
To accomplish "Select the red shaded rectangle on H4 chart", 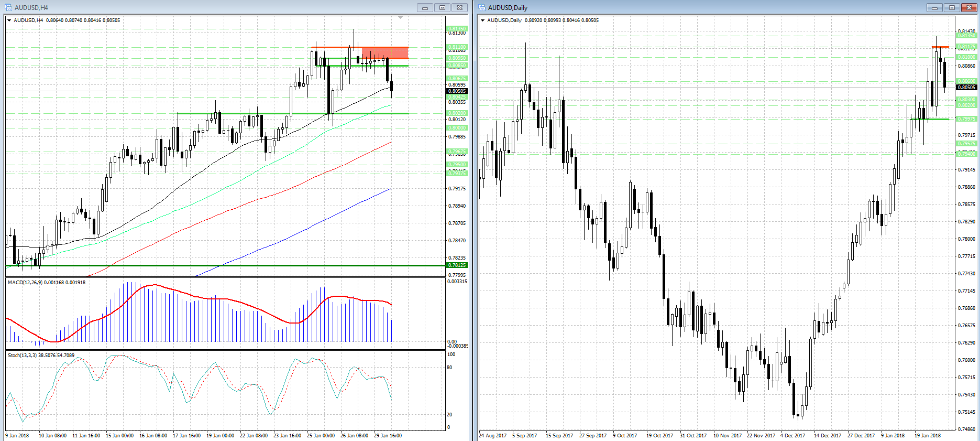I will [x=385, y=53].
